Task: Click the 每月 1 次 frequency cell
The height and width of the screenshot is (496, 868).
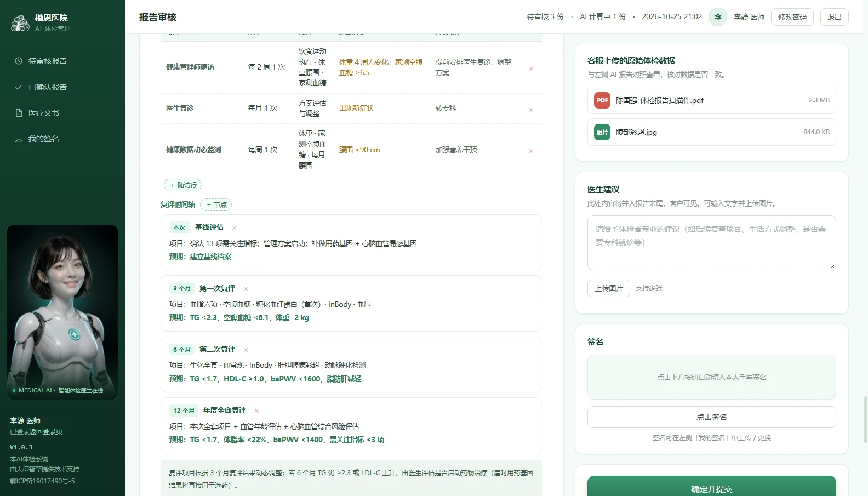Action: point(262,109)
